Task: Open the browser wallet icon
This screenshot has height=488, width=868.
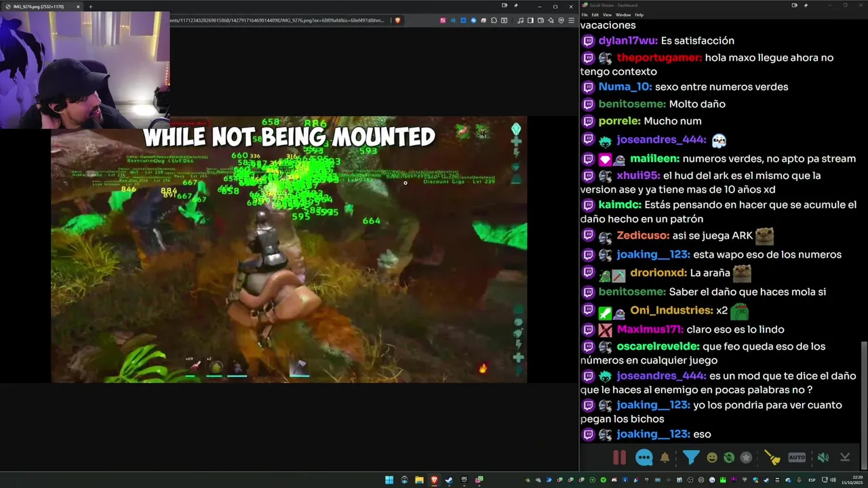Action: coord(540,20)
